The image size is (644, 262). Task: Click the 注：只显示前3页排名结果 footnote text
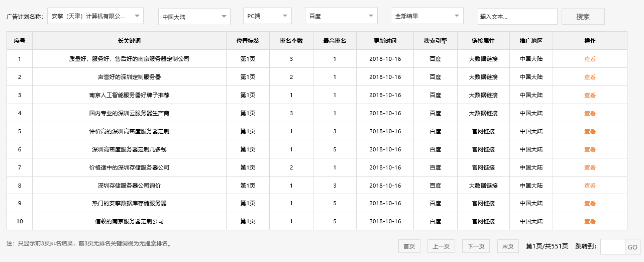click(x=89, y=244)
